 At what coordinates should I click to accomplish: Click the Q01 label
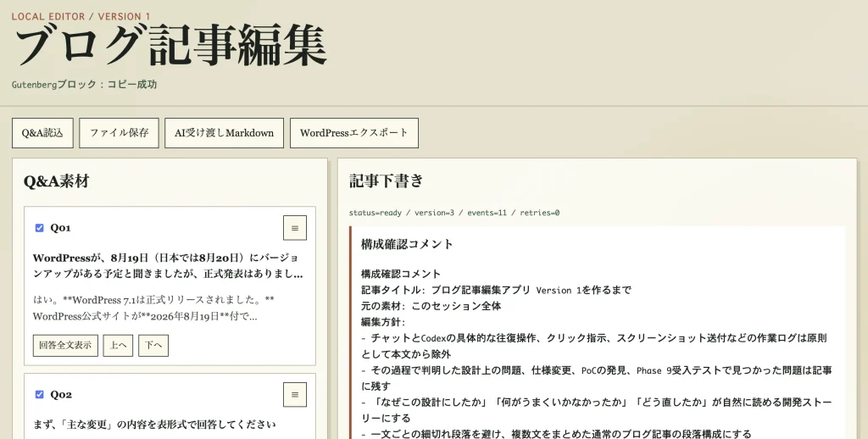60,228
